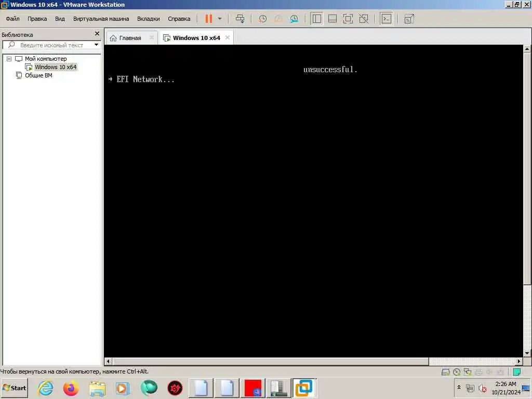Select Общие ВМ in the library
The height and width of the screenshot is (399, 532).
(38, 75)
